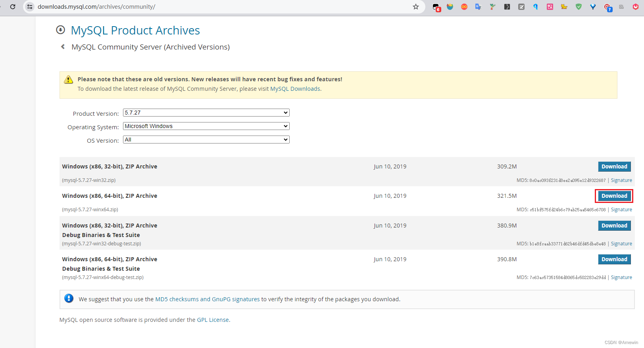Click the green plant extension icon
This screenshot has width=644, height=348.
(x=492, y=7)
